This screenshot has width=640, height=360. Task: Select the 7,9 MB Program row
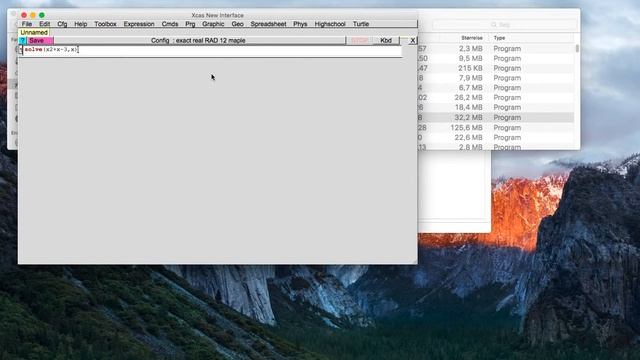(496, 78)
